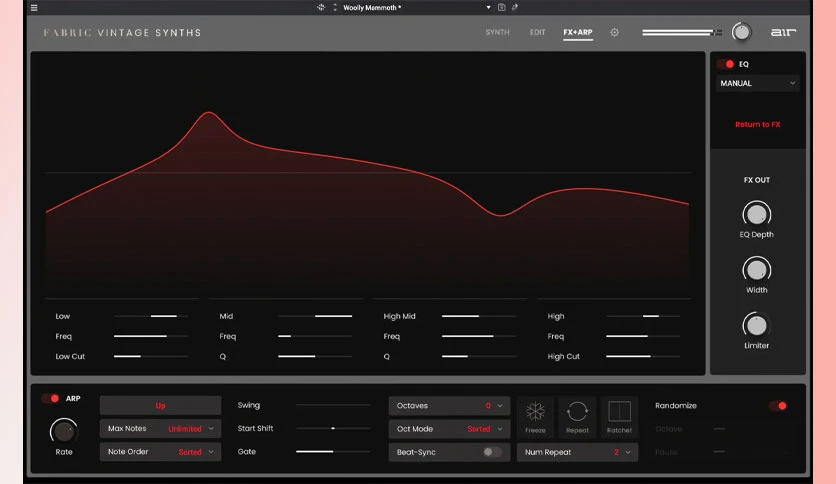This screenshot has height=484, width=836.
Task: Open the Note Order dropdown
Action: 160,452
